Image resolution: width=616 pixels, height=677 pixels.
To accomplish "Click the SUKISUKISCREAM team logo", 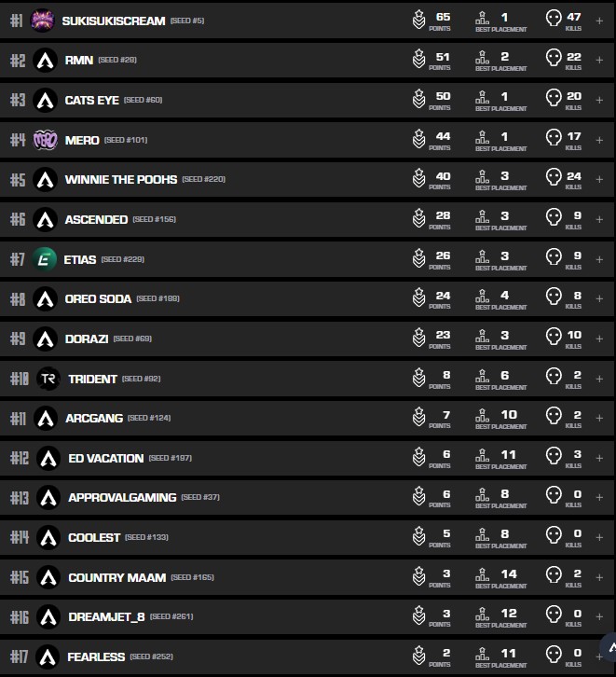I will coord(43,21).
